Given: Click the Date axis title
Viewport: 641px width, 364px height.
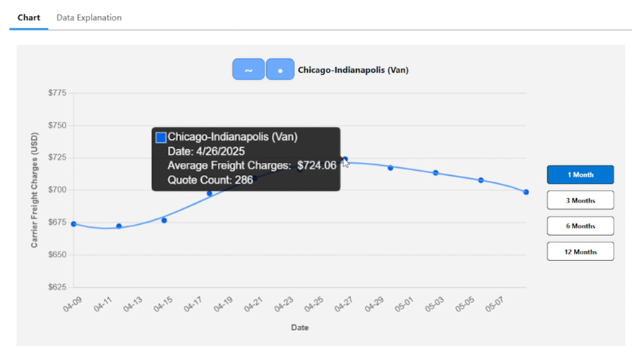Looking at the screenshot, I should (x=300, y=327).
